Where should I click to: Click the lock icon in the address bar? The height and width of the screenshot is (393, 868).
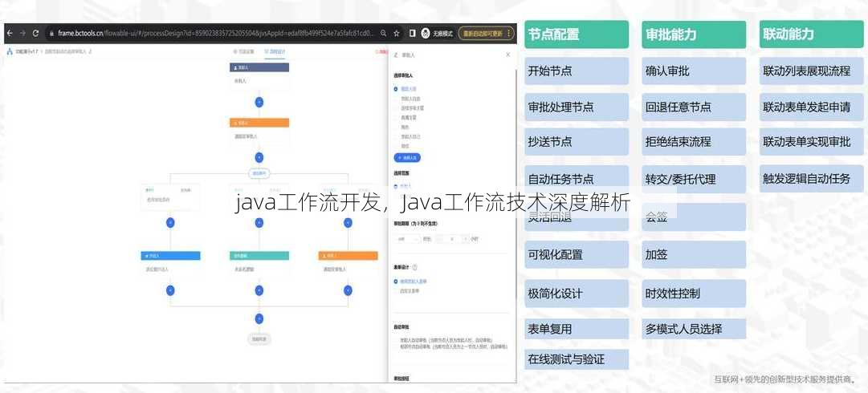[51, 33]
